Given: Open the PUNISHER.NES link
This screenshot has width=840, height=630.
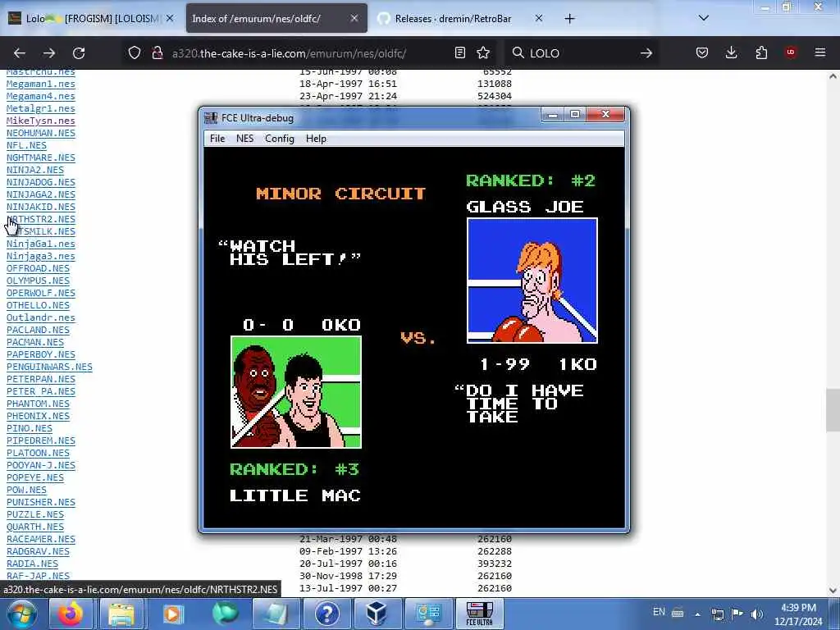Looking at the screenshot, I should (x=41, y=503).
